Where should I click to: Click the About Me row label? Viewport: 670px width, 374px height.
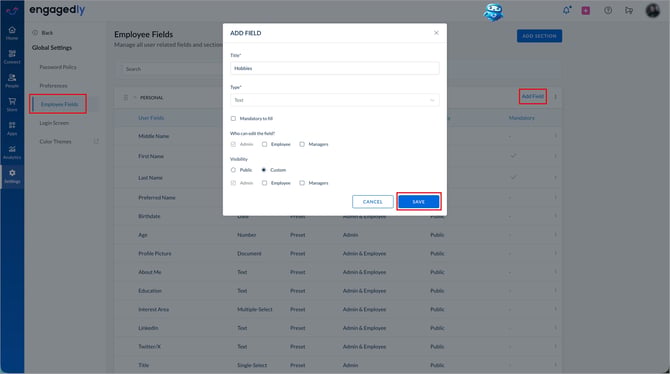(150, 272)
